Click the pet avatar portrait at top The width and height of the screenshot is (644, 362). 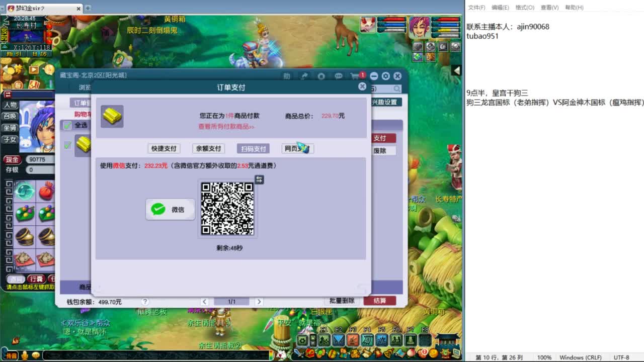point(368,24)
